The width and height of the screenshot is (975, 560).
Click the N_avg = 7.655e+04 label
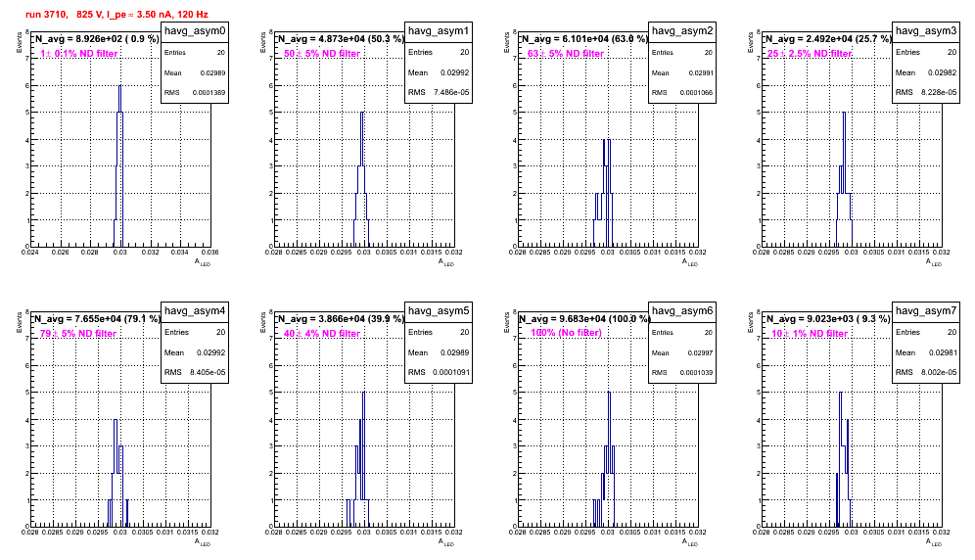97,319
